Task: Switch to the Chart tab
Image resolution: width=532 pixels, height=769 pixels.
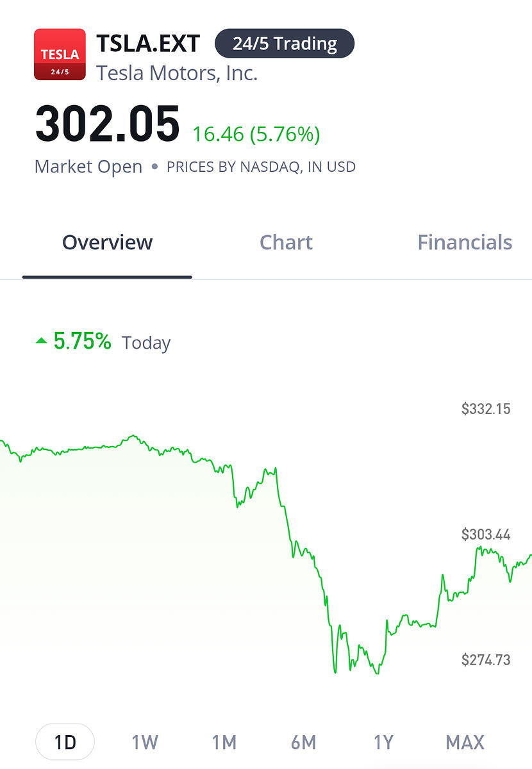Action: tap(286, 243)
